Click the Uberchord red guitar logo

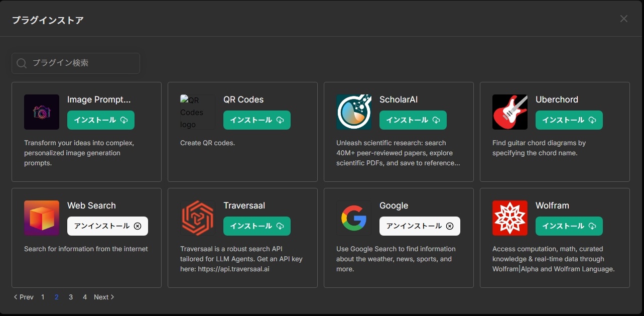(510, 112)
